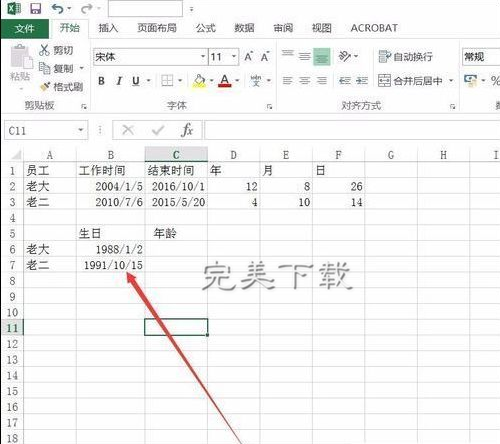Toggle middle vertical alignment
This screenshot has width=500, height=444.
coord(304,56)
